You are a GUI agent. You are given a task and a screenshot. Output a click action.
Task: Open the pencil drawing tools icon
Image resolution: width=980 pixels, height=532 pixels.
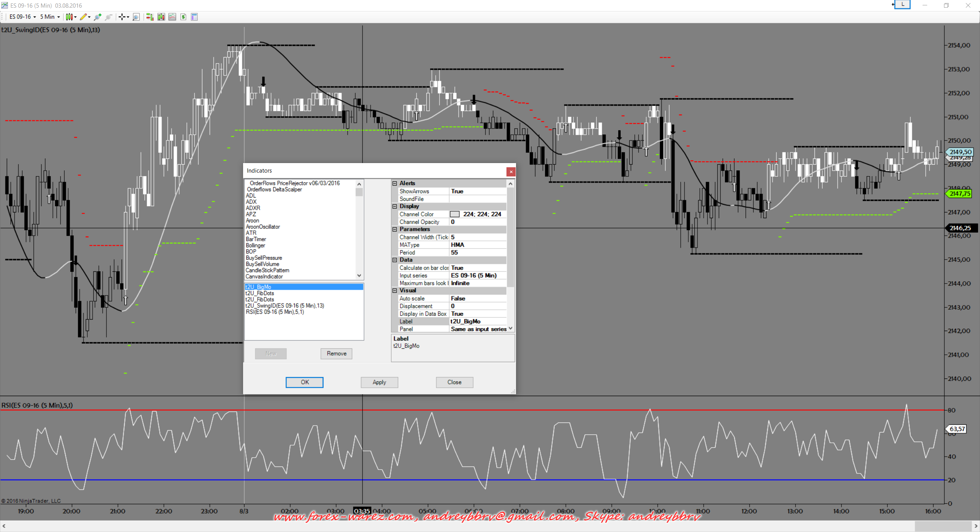click(83, 17)
